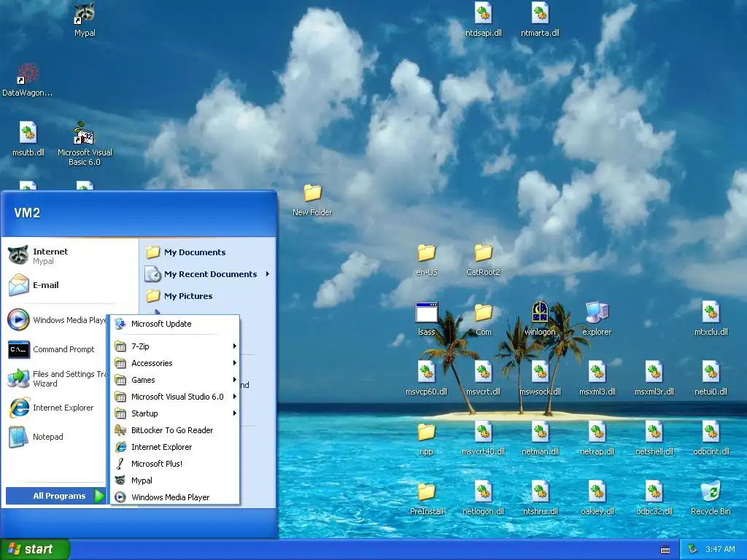Open the New Folder on desktop

(312, 200)
